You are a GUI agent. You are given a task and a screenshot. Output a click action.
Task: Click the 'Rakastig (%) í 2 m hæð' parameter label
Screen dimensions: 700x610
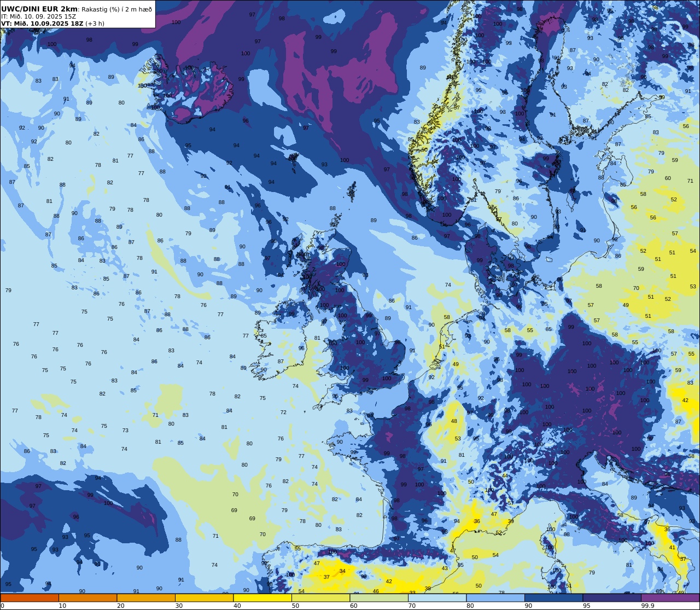coord(117,9)
